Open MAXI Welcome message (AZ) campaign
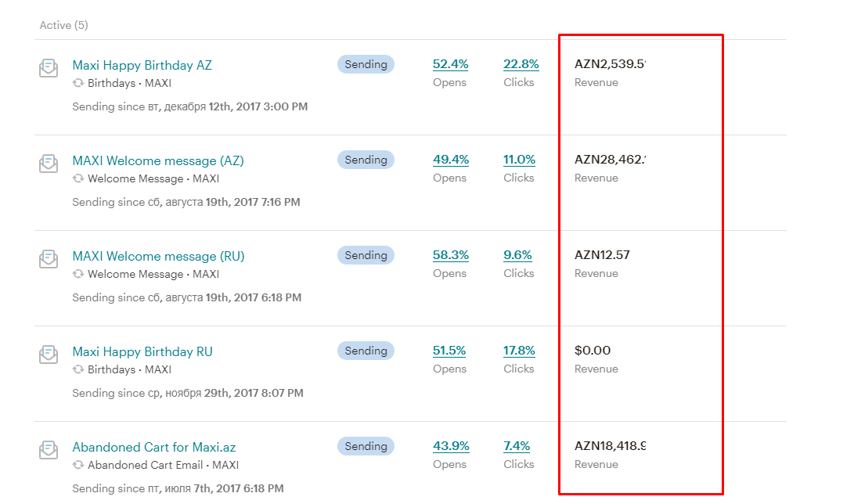Screen dimensions: 854x504 tap(158, 160)
